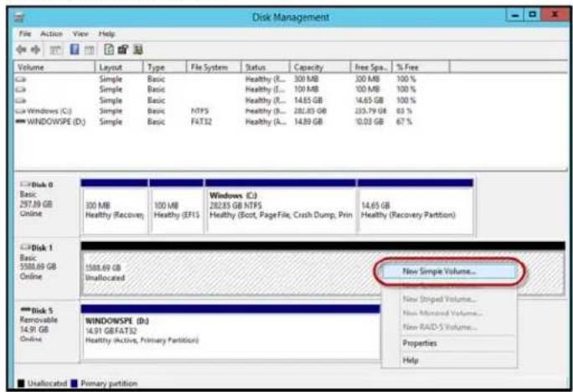Click the Forward arrow in the toolbar

(35, 49)
